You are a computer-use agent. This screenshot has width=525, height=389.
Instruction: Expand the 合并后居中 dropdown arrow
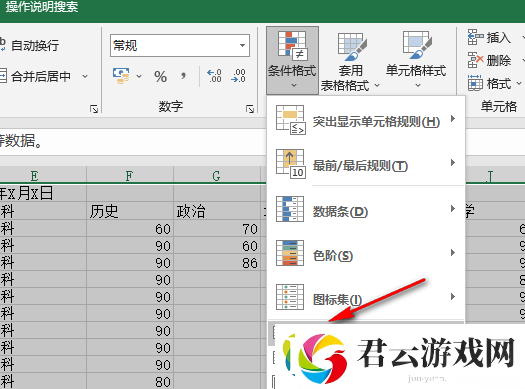click(x=85, y=76)
